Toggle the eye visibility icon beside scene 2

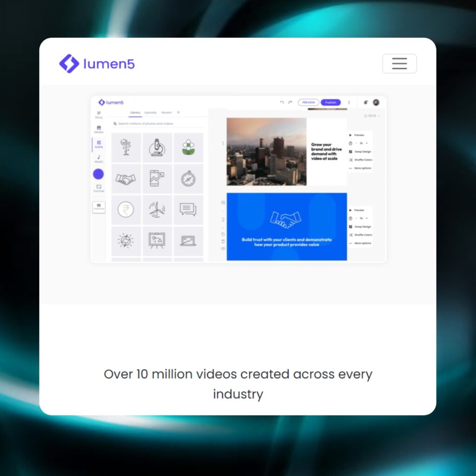click(x=223, y=248)
